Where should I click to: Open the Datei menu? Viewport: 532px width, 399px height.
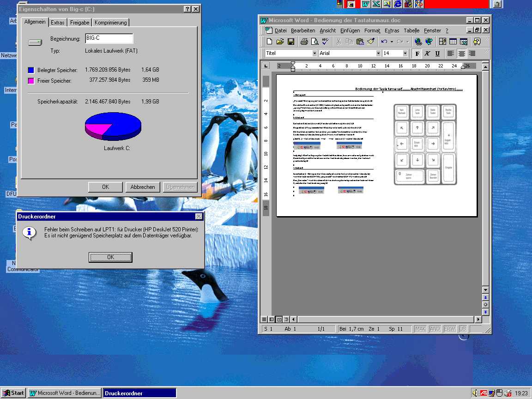pyautogui.click(x=281, y=30)
